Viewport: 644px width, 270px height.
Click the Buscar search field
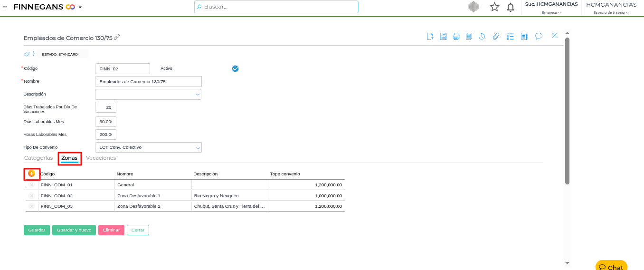276,7
